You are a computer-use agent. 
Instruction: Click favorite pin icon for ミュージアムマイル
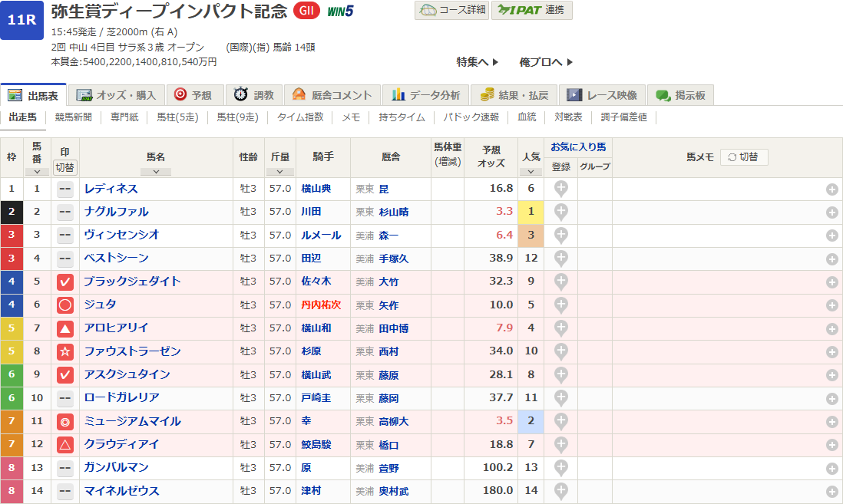561,421
